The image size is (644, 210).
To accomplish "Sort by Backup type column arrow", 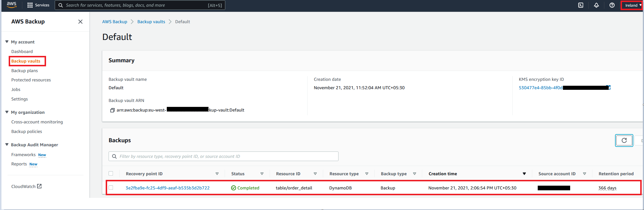I will pyautogui.click(x=414, y=174).
